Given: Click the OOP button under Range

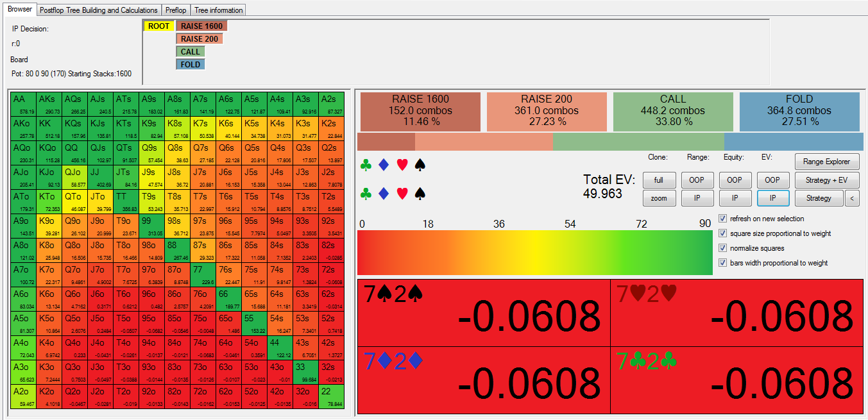Looking at the screenshot, I should click(697, 180).
